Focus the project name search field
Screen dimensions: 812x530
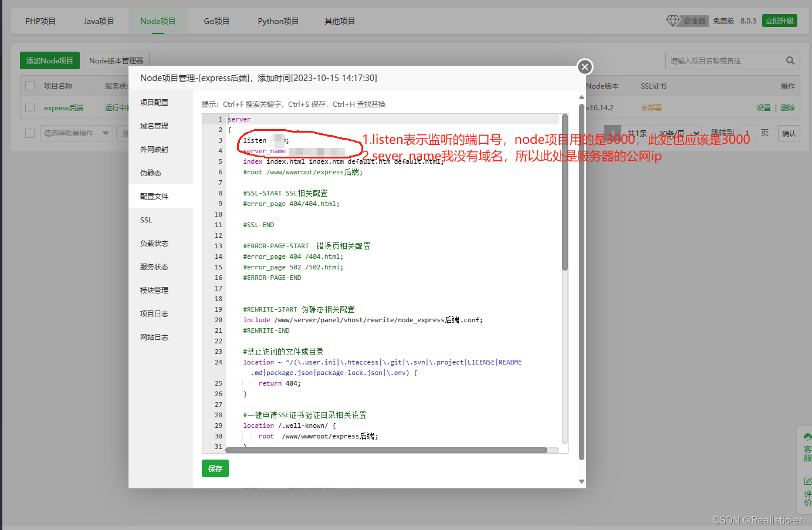point(725,60)
